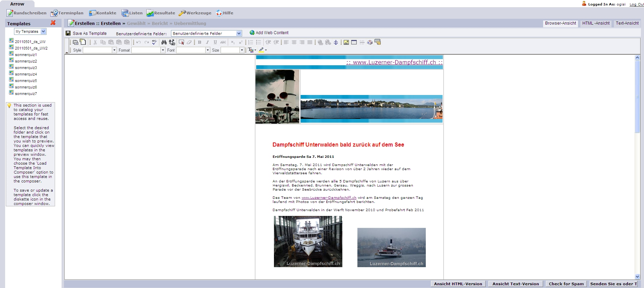Insert an image via picture icon
The height and width of the screenshot is (288, 644).
[346, 42]
